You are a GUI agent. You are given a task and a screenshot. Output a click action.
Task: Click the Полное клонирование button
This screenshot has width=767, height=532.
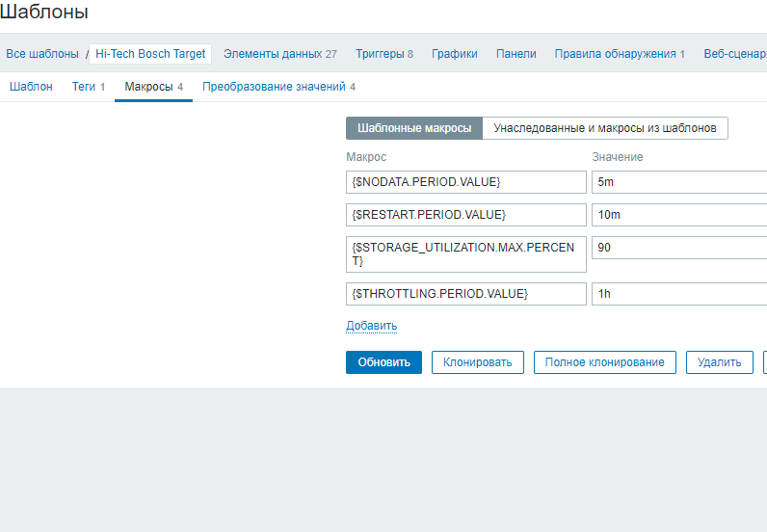point(604,362)
